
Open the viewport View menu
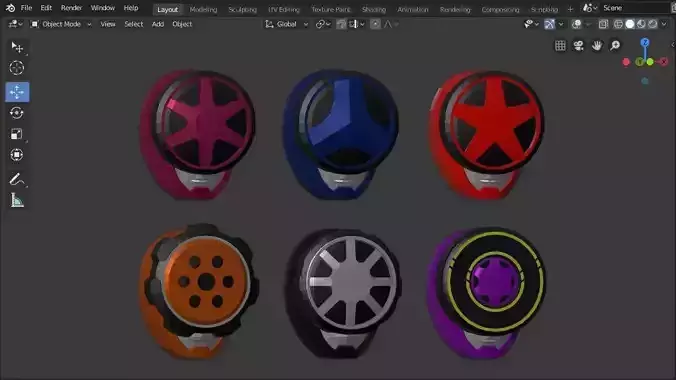(108, 24)
